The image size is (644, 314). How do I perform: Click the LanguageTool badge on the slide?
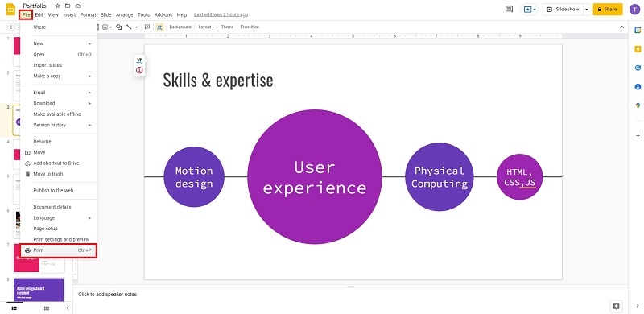tap(139, 60)
